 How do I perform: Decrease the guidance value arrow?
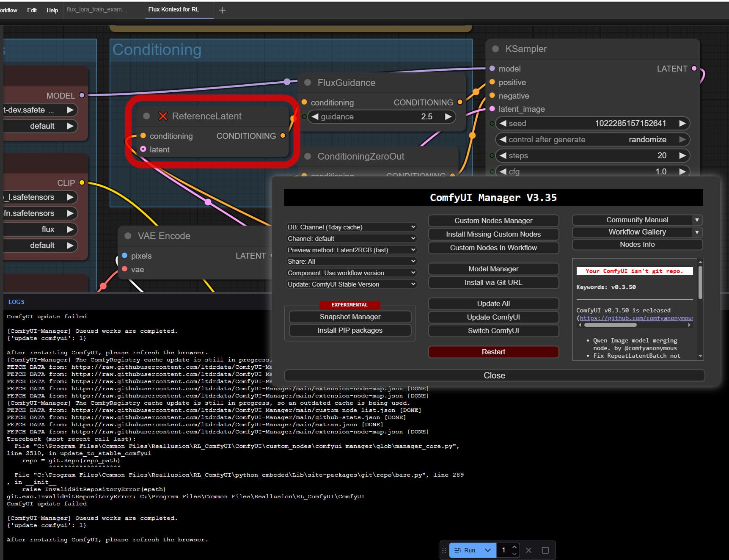click(314, 117)
